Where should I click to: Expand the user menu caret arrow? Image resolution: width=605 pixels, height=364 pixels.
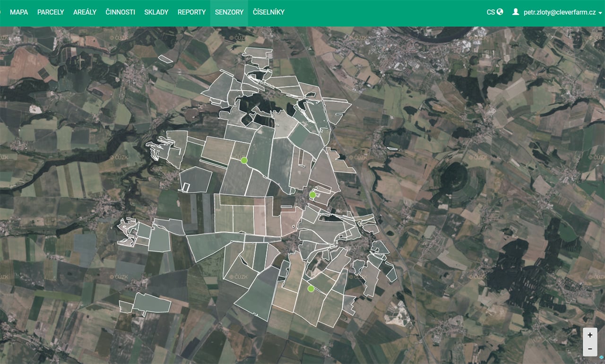point(600,13)
